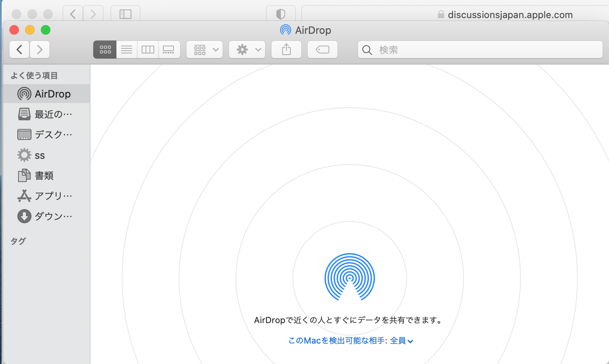This screenshot has height=364, width=609.
Task: Toggle Safari sidebar button behind Finder
Action: point(125,14)
